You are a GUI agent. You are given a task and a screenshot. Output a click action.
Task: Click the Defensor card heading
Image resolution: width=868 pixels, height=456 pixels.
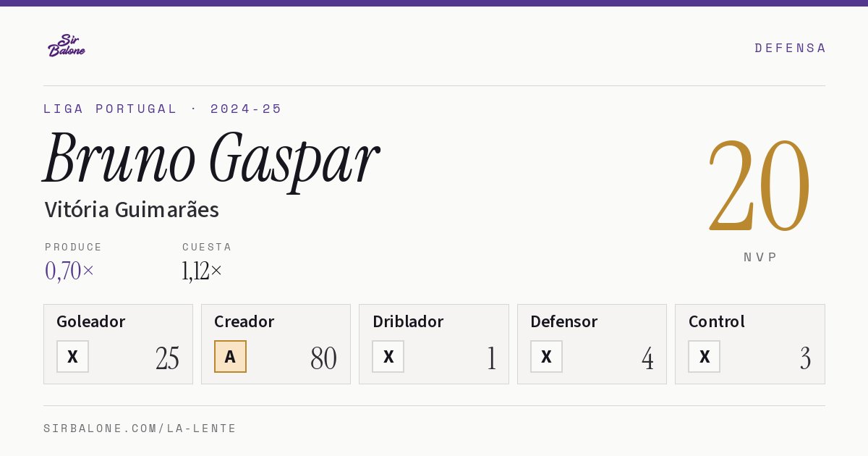tap(563, 321)
